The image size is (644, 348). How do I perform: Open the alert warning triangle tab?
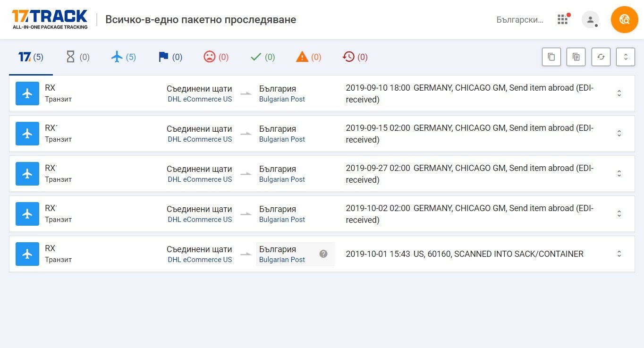pos(308,57)
